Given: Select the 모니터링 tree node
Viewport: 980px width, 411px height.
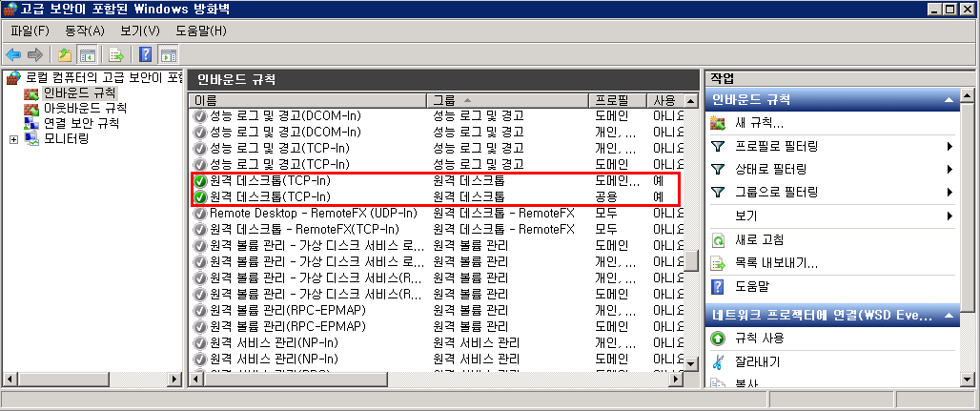Looking at the screenshot, I should click(x=65, y=138).
